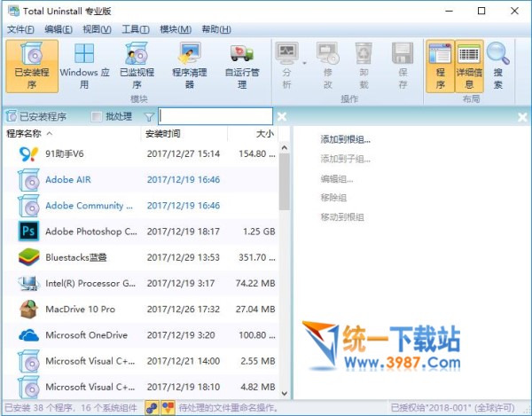
Task: Launch the 程序清理器 cleaner
Action: pos(190,66)
